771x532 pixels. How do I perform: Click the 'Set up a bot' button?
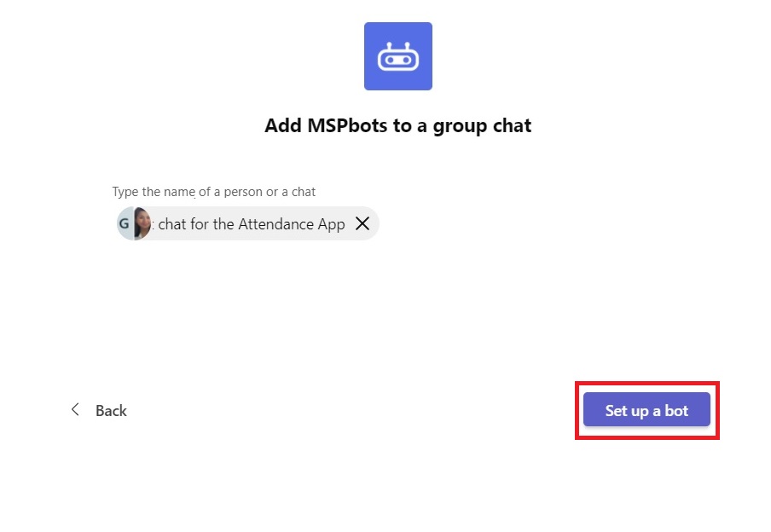coord(646,410)
